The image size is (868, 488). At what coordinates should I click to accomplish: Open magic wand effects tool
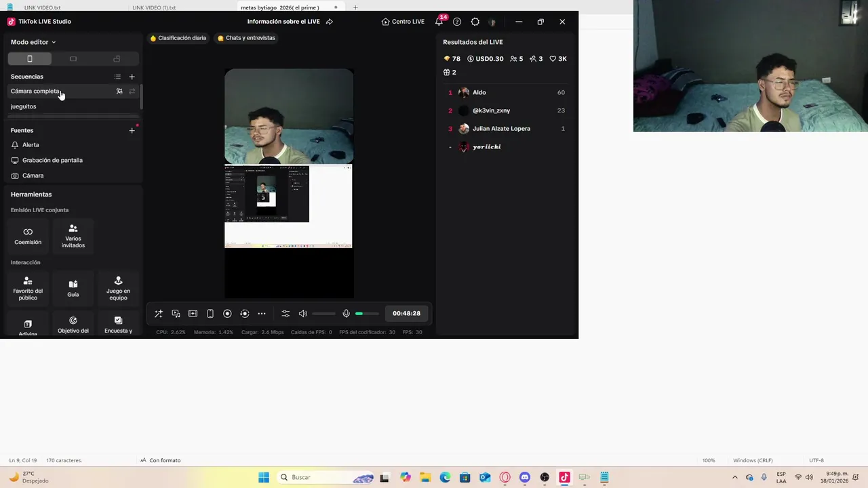coord(159,313)
